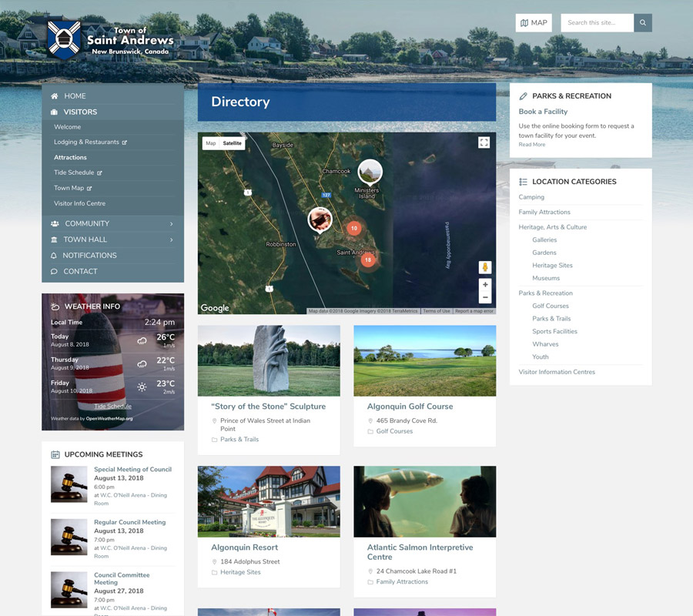Open Lodging & Restaurants external link
Viewport: 693px width, 616px height.
click(x=90, y=142)
